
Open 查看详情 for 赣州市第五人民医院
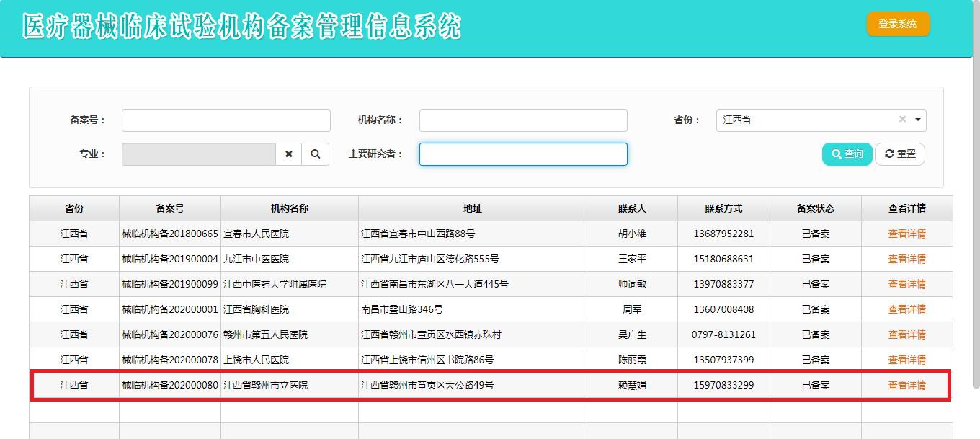point(906,334)
